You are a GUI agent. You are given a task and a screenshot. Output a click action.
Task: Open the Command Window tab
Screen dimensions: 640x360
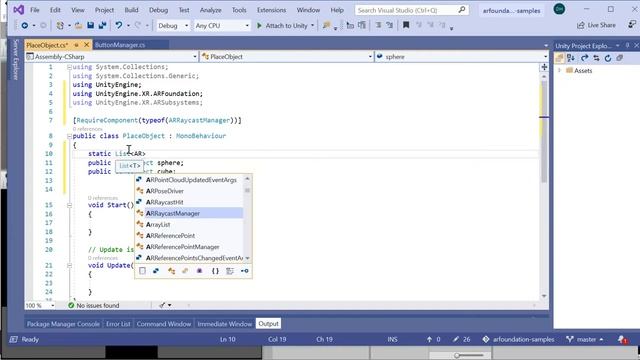point(164,324)
